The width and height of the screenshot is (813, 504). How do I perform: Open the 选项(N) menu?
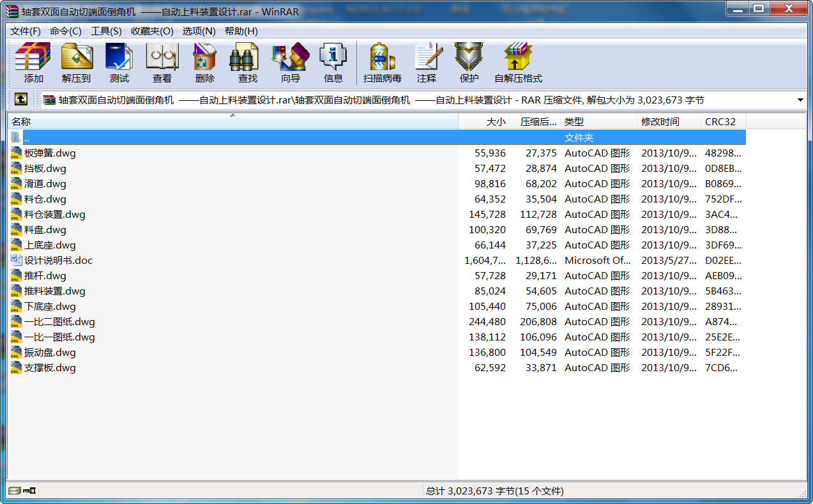199,31
